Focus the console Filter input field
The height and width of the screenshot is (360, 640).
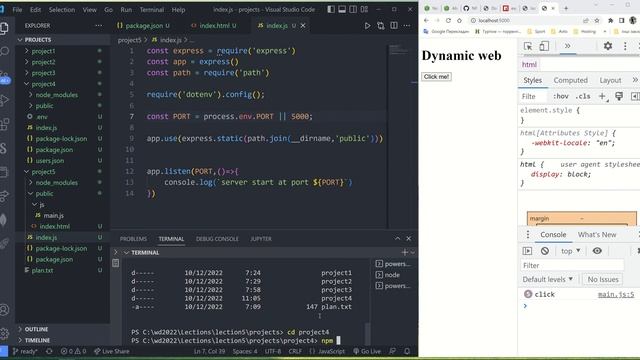[x=572, y=265]
